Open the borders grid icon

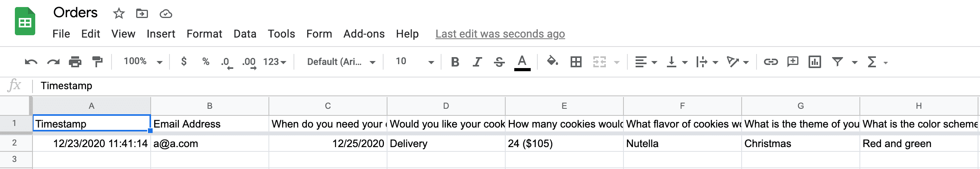pyautogui.click(x=576, y=62)
